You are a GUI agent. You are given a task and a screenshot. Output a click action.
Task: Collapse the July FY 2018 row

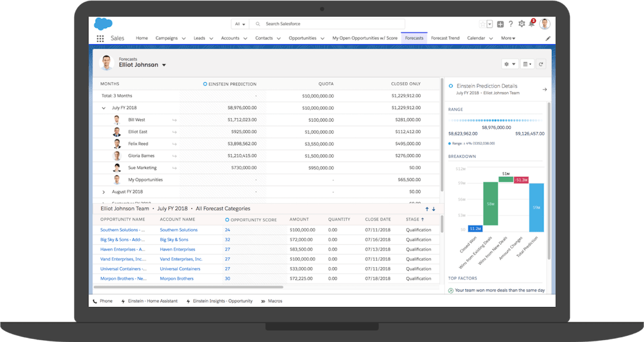pos(104,108)
